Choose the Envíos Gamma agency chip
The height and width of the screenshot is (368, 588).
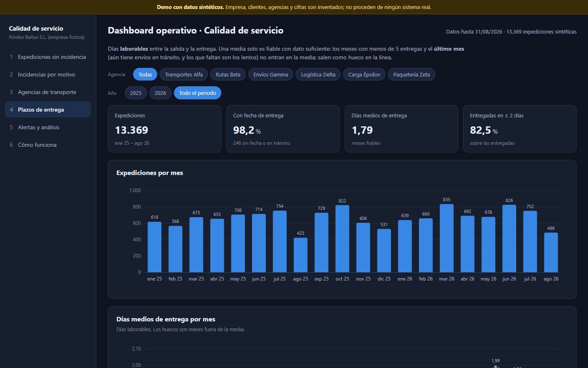271,74
